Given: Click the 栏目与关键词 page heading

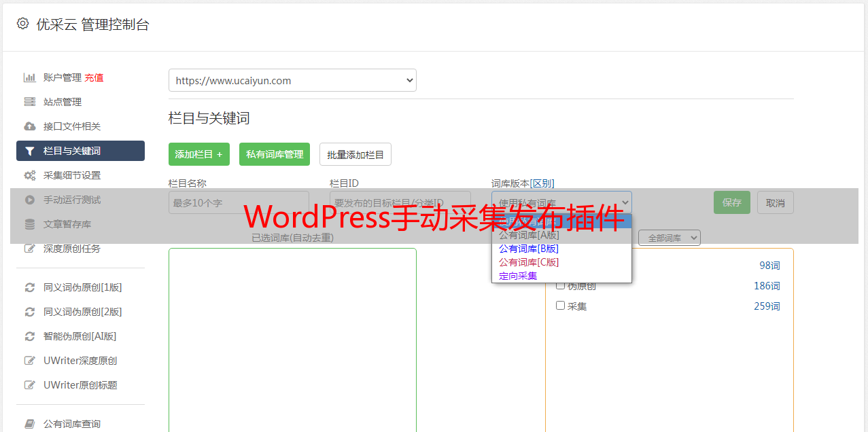Looking at the screenshot, I should pos(209,118).
